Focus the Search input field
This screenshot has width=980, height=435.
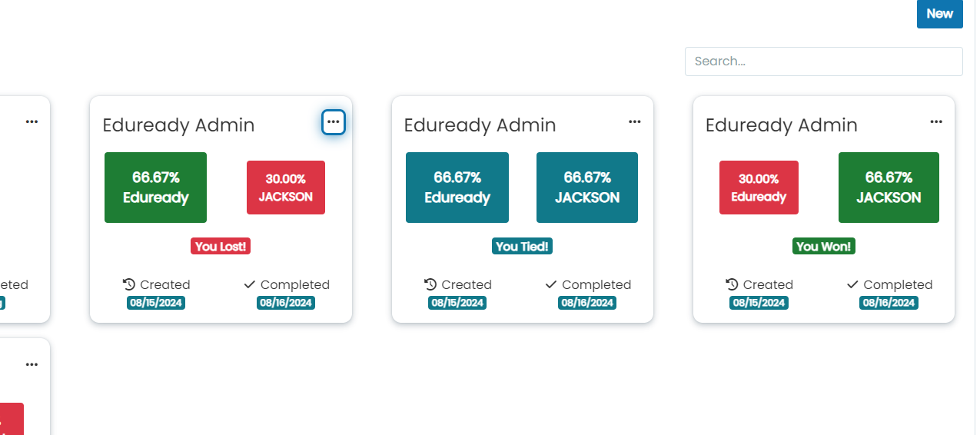point(823,61)
